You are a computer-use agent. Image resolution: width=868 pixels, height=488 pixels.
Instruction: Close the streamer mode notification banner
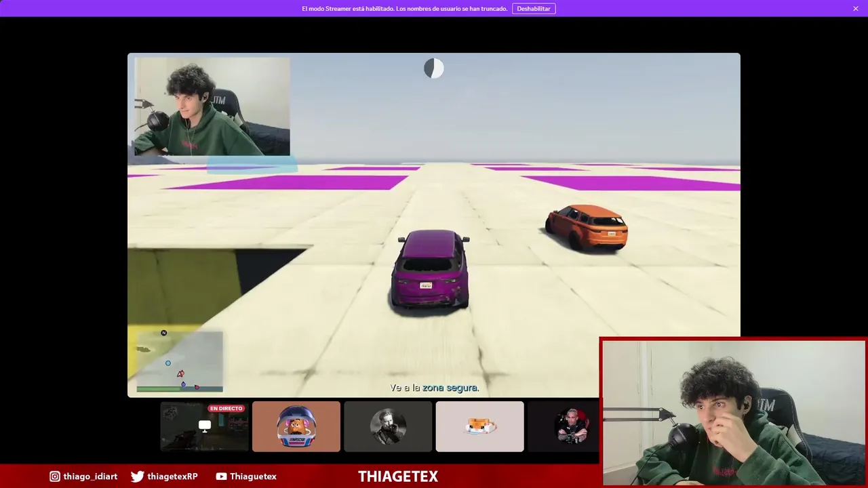[x=856, y=9]
